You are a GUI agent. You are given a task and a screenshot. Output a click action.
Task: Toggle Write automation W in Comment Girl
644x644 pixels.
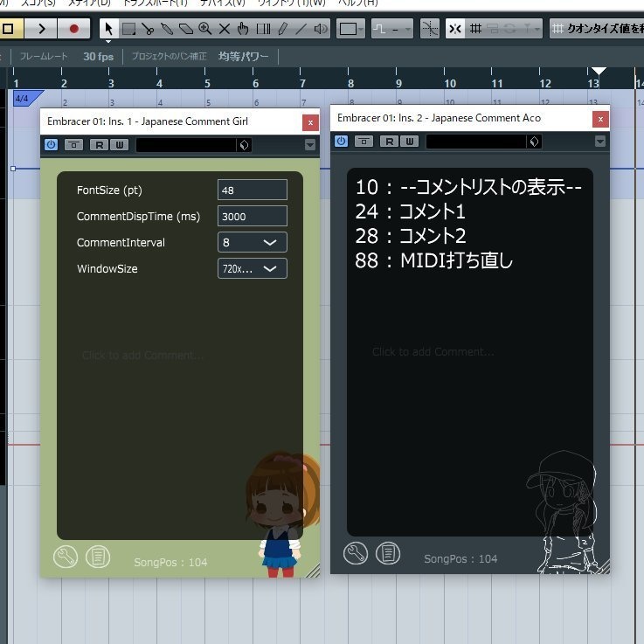point(120,144)
